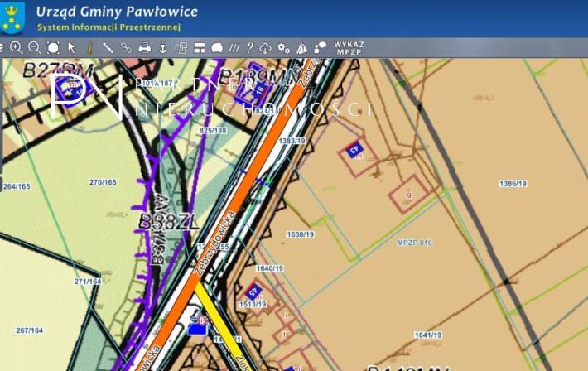The image size is (588, 371).
Task: Click the triple slash lines icon
Action: [234, 48]
